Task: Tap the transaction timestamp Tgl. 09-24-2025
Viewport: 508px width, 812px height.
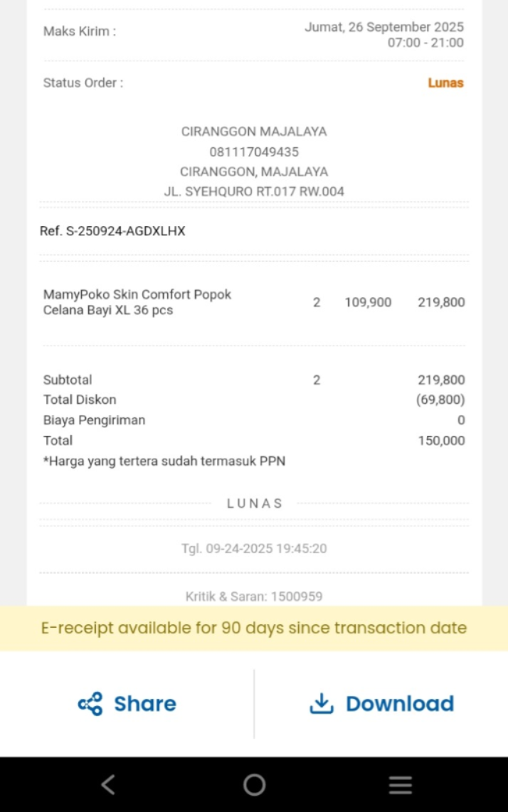Action: tap(254, 549)
